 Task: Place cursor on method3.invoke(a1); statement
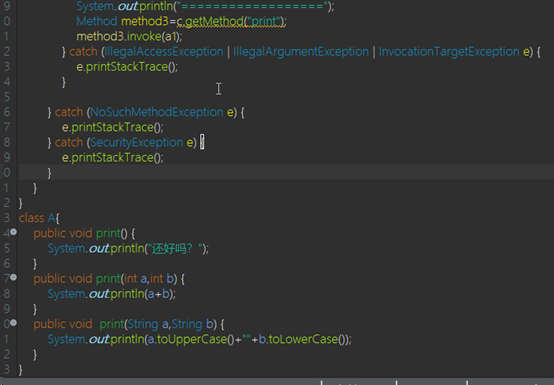pos(129,36)
